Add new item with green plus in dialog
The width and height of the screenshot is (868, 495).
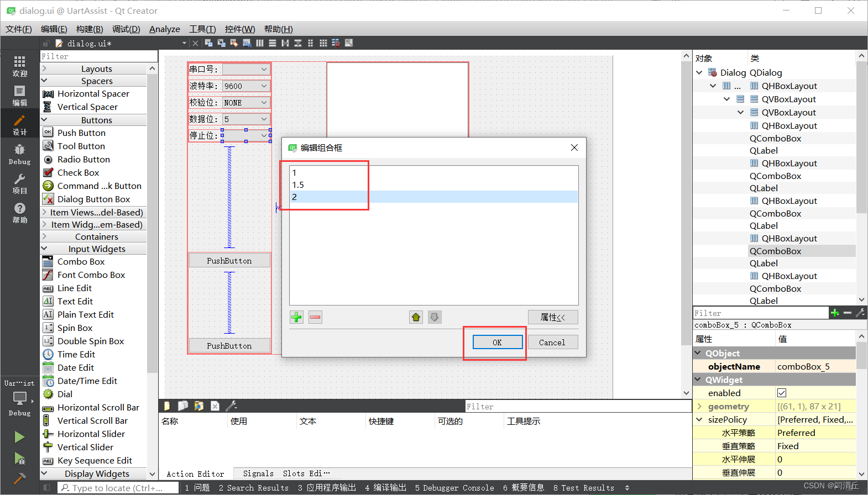297,317
